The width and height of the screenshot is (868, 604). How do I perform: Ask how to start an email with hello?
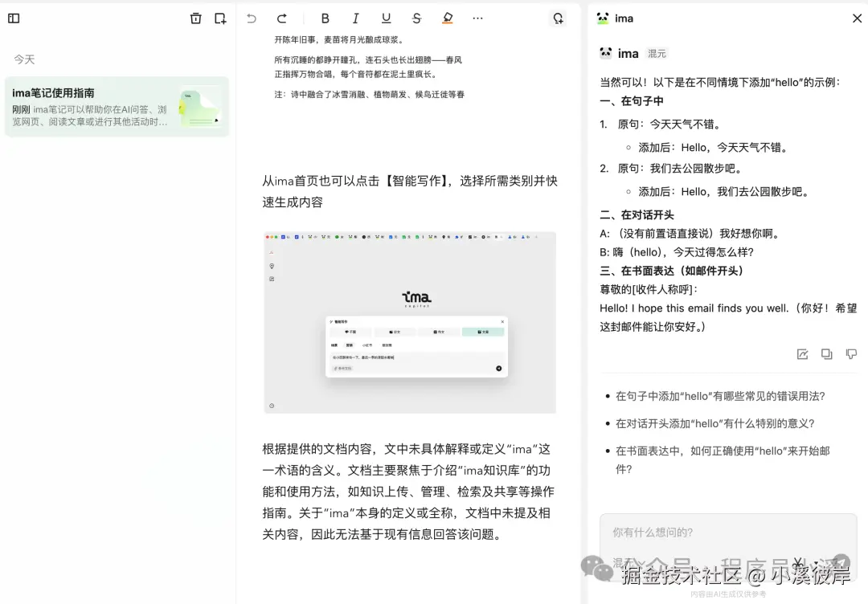723,460
